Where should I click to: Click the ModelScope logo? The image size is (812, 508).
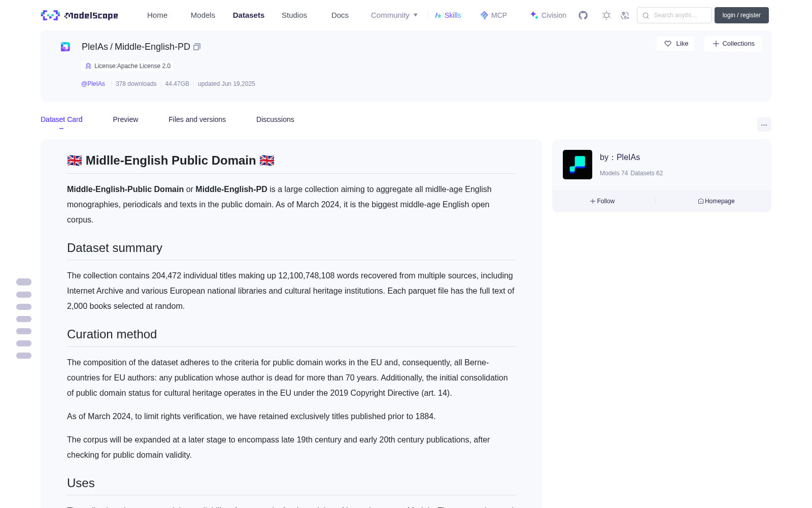tap(80, 15)
